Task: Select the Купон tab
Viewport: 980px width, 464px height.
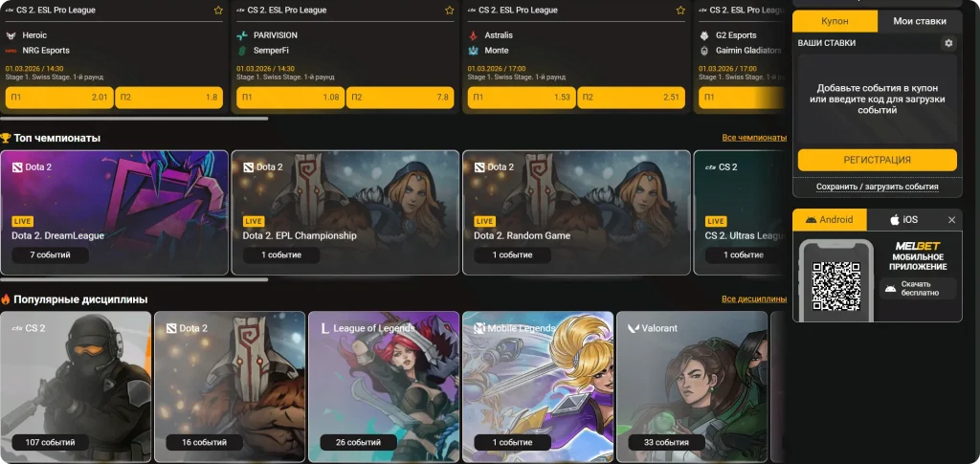Action: coord(835,21)
